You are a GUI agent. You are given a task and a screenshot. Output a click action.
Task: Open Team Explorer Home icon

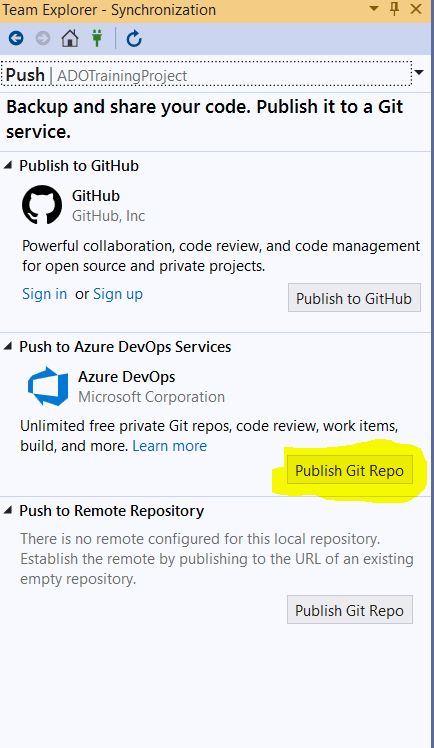pyautogui.click(x=70, y=38)
